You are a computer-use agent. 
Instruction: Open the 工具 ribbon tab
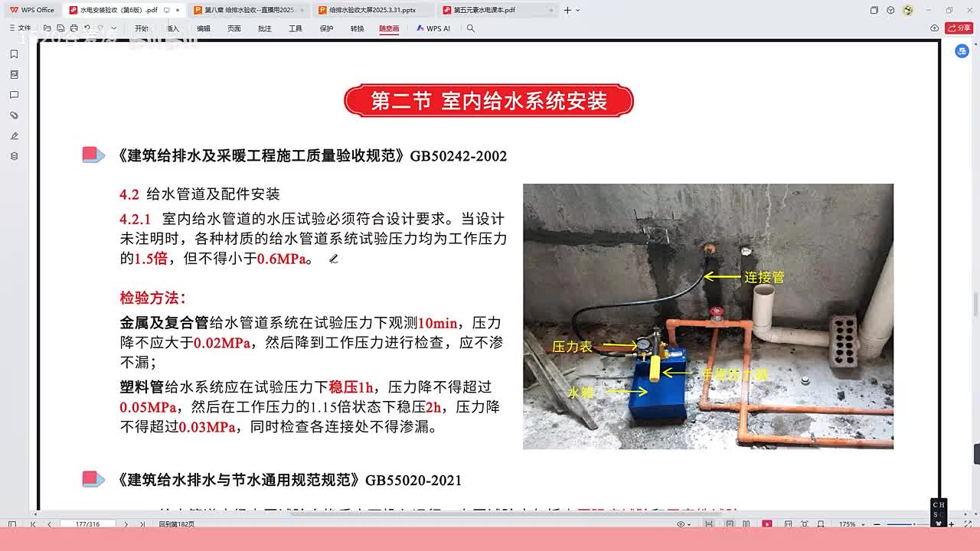click(x=296, y=28)
